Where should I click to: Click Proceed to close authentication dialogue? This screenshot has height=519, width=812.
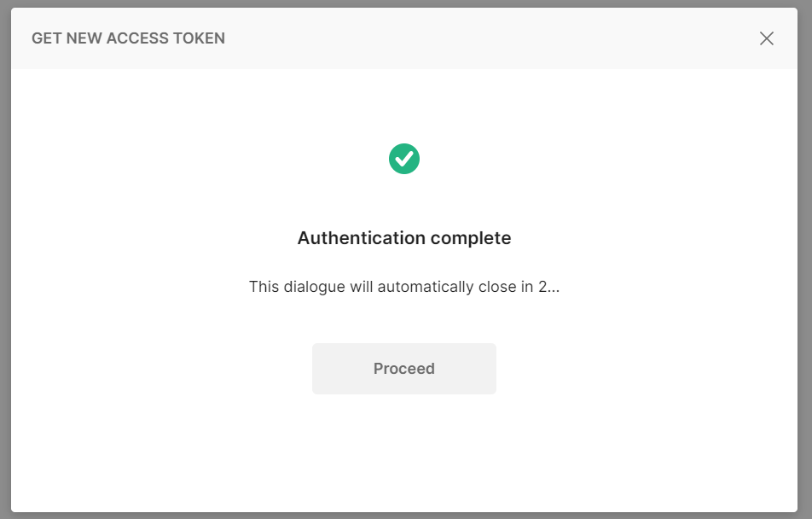pyautogui.click(x=404, y=368)
